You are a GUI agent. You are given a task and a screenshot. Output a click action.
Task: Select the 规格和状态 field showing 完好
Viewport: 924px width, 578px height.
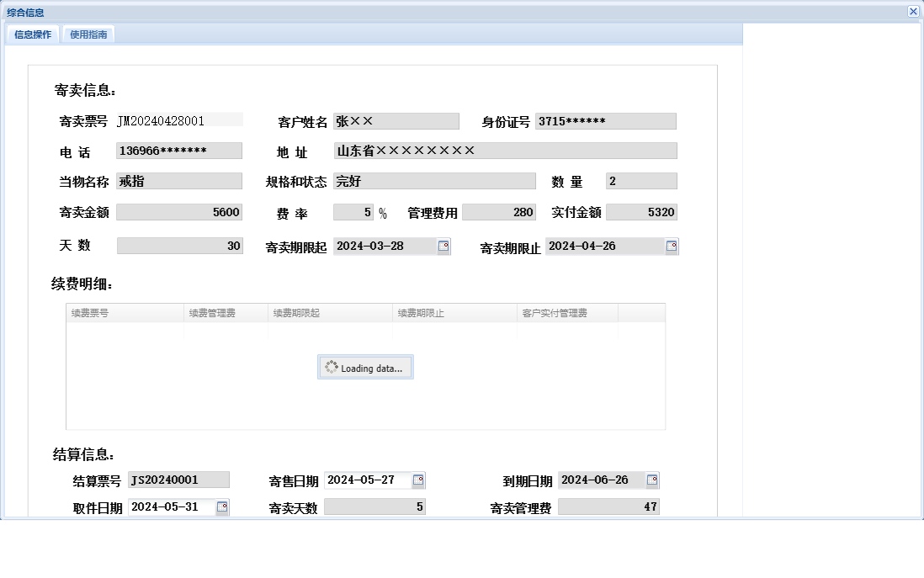(434, 181)
